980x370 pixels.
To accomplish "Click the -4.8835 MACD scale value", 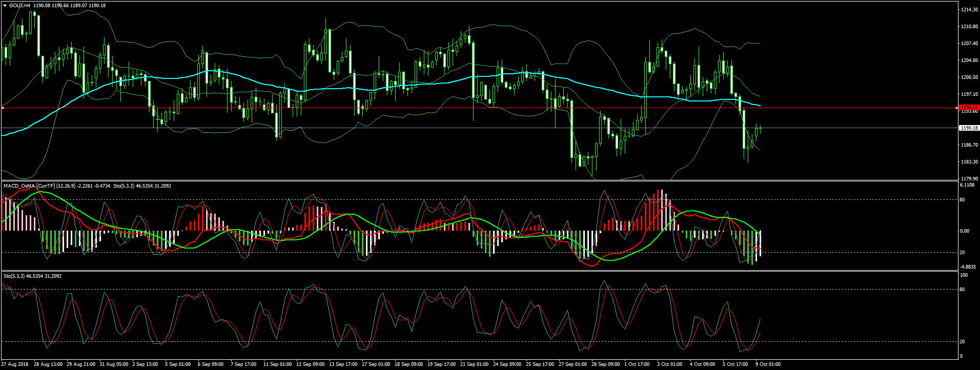I will click(968, 266).
